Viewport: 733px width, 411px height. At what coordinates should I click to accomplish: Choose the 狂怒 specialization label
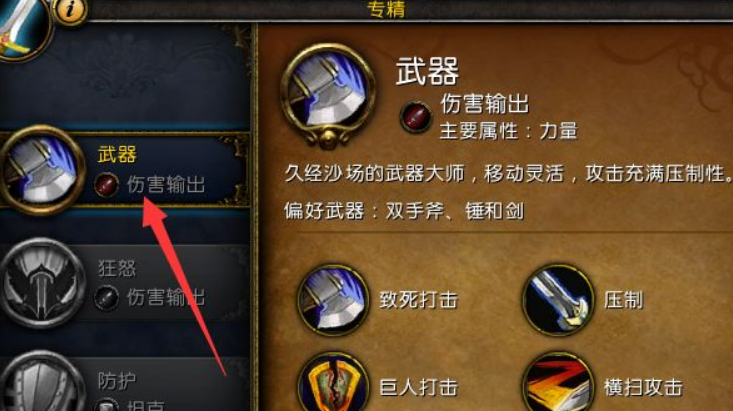(x=117, y=268)
